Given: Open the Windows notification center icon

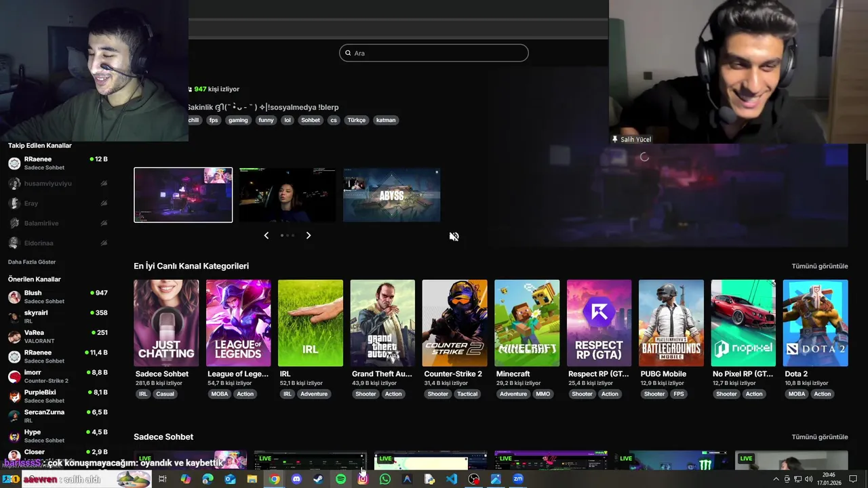Looking at the screenshot, I should 853,479.
